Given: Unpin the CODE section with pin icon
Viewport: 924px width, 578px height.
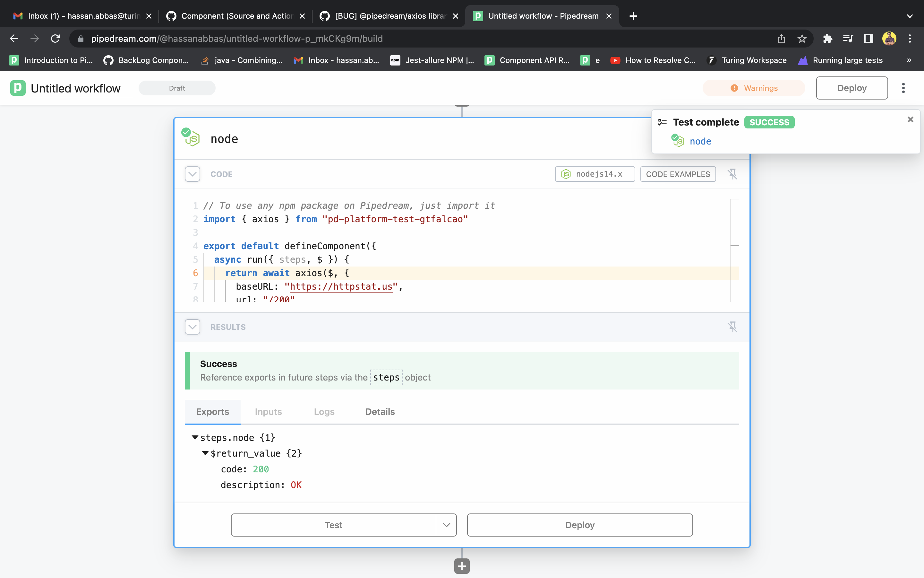Looking at the screenshot, I should pos(732,174).
